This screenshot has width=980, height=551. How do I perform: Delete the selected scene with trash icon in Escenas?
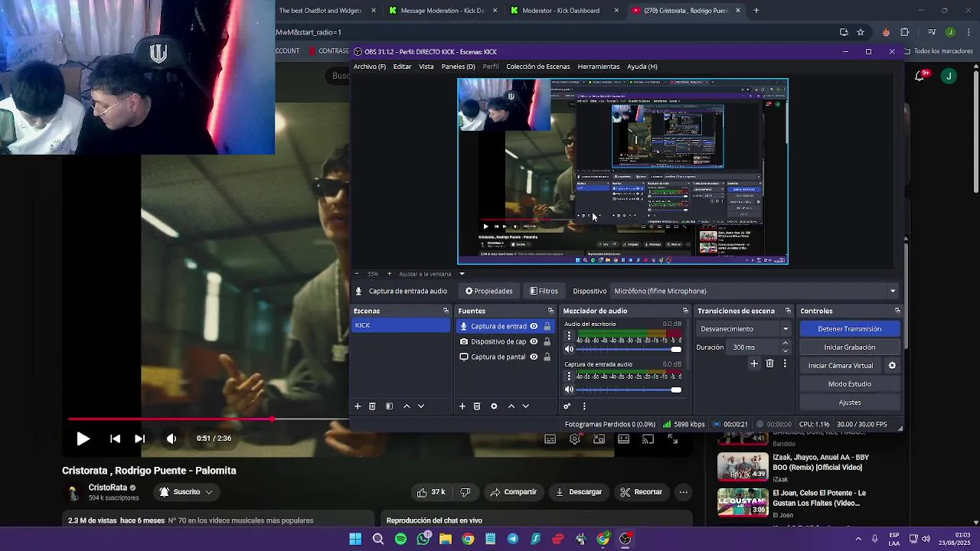point(373,406)
